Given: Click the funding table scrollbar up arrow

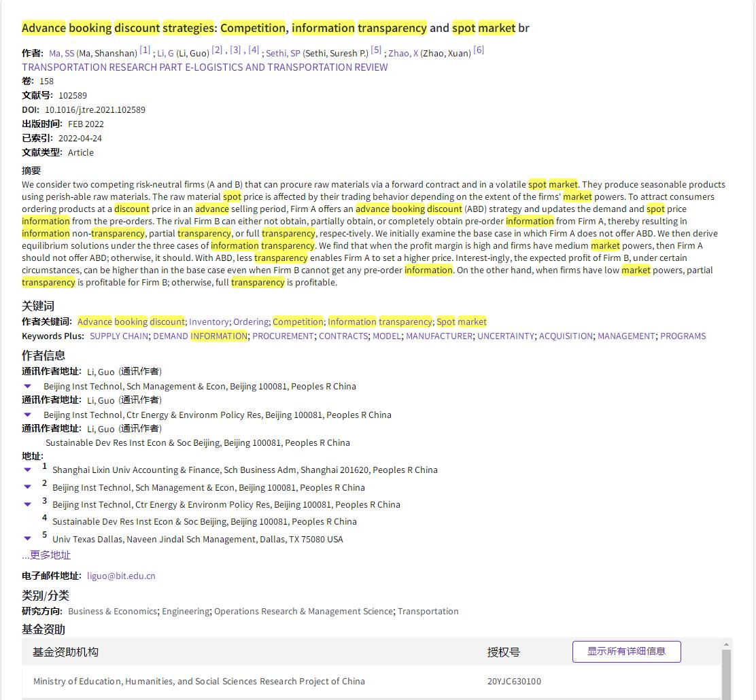Looking at the screenshot, I should pos(726,644).
